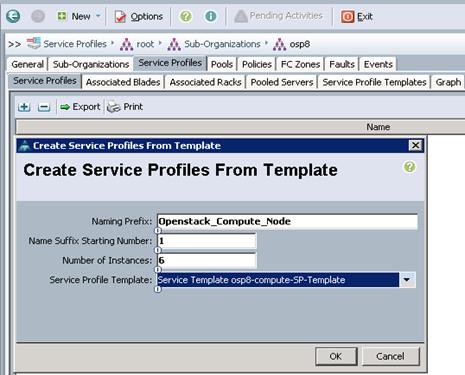465x375 pixels.
Task: Click OK in the dialog
Action: (336, 356)
